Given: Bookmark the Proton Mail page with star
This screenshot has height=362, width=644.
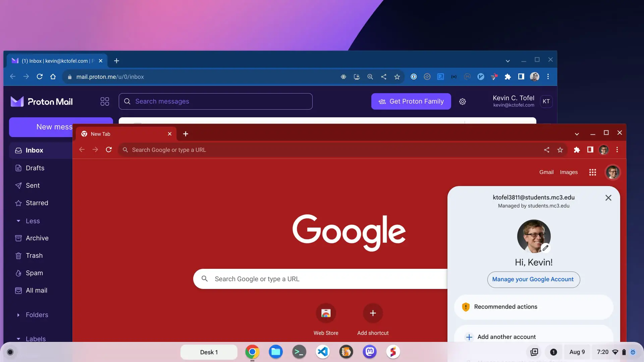Looking at the screenshot, I should 397,77.
